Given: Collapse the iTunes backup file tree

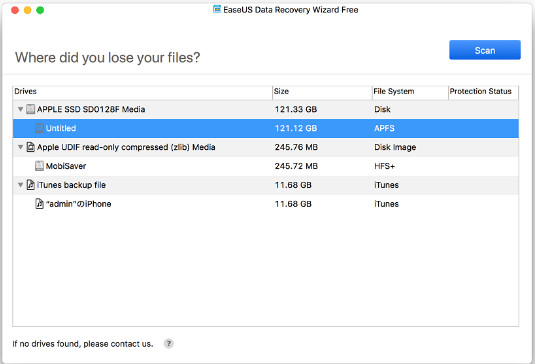Looking at the screenshot, I should tap(20, 185).
